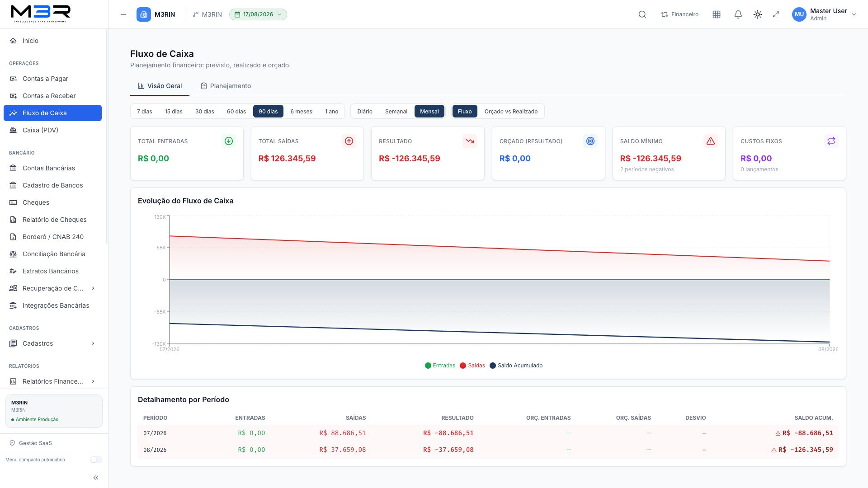The height and width of the screenshot is (488, 868).
Task: Toggle the Menu compacto automático switch
Action: tap(96, 460)
